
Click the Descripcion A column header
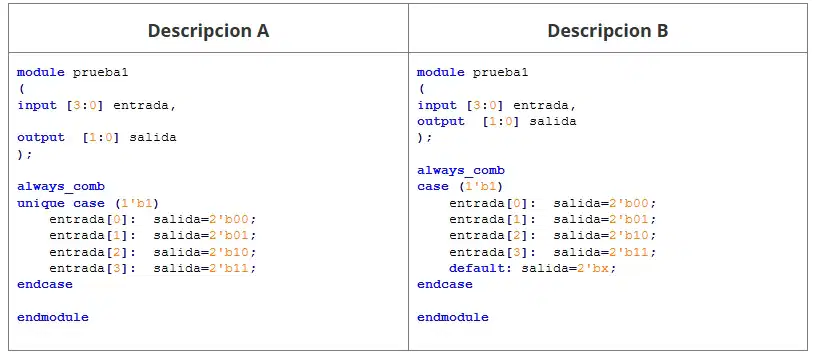click(208, 31)
